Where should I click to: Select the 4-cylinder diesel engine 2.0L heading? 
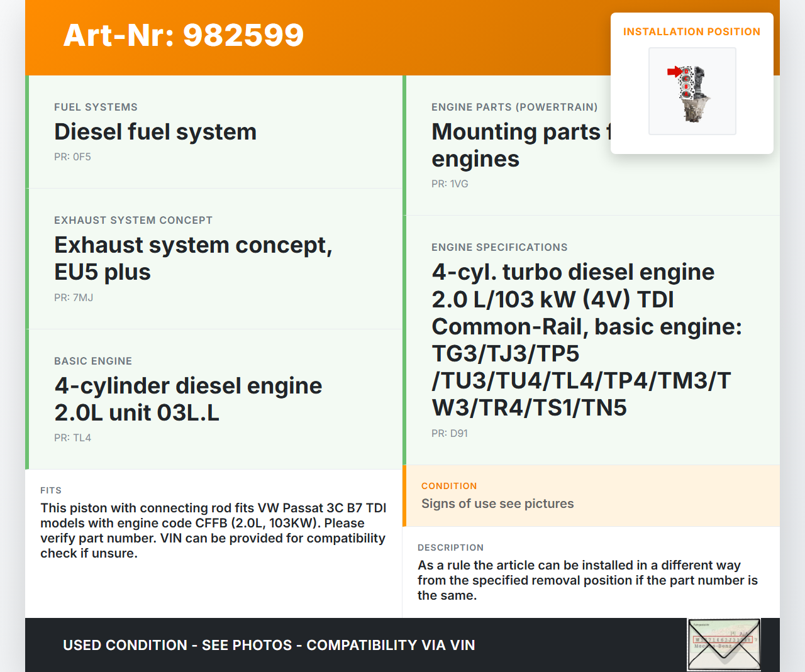188,399
